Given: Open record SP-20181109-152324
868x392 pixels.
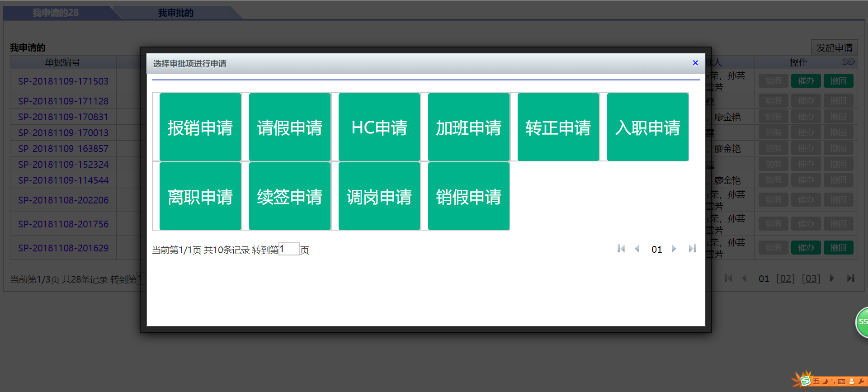Looking at the screenshot, I should (63, 165).
